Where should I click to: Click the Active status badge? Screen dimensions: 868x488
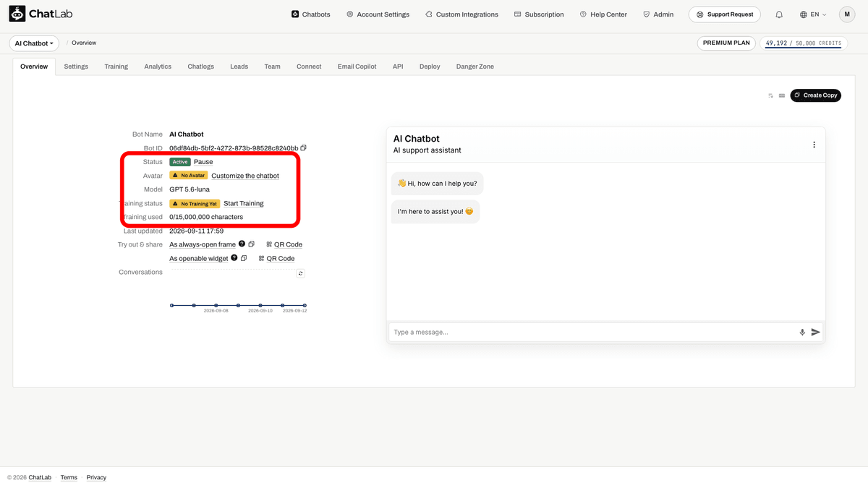pos(180,162)
